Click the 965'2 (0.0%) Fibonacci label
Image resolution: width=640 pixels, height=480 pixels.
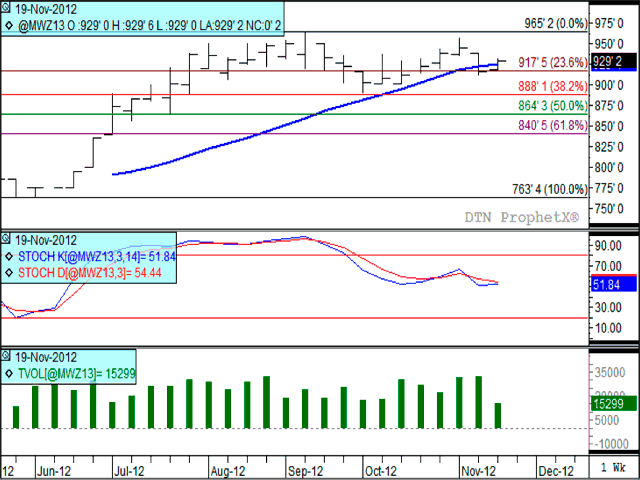click(556, 24)
